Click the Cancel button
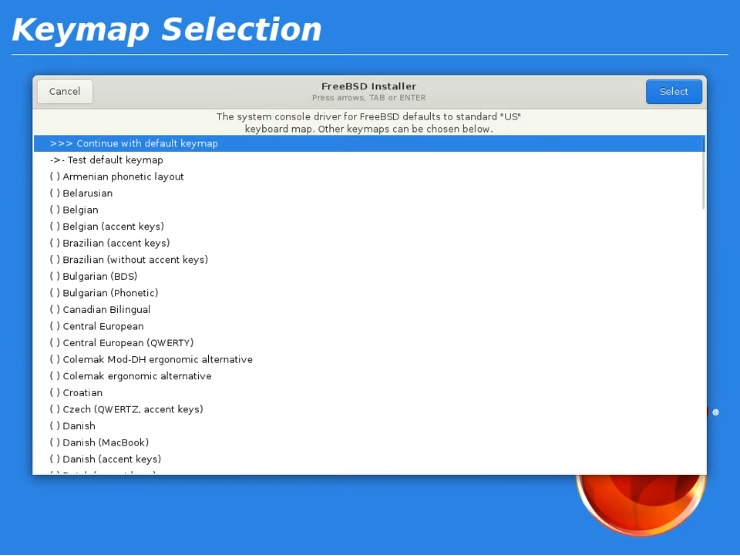This screenshot has height=556, width=740. pyautogui.click(x=65, y=92)
